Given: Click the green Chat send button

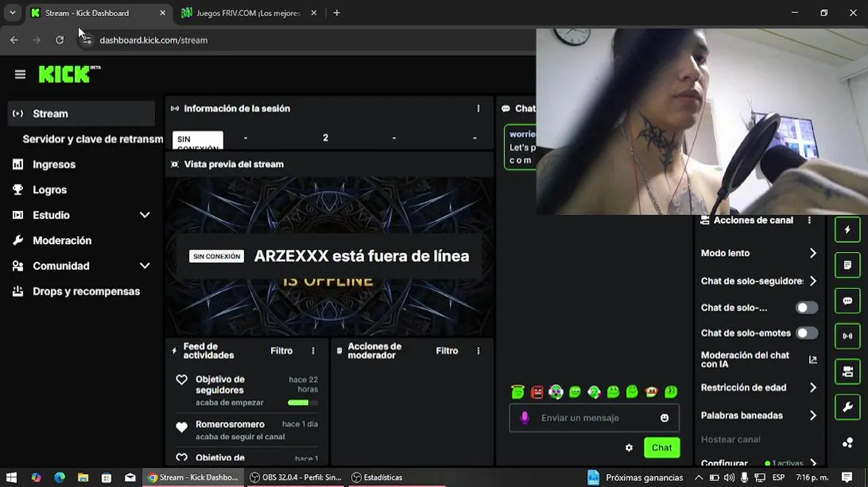Looking at the screenshot, I should [x=662, y=448].
